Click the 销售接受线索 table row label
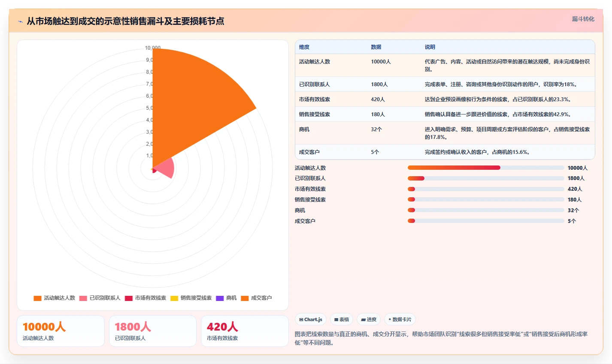Screen dimensions: 612x364 315,114
